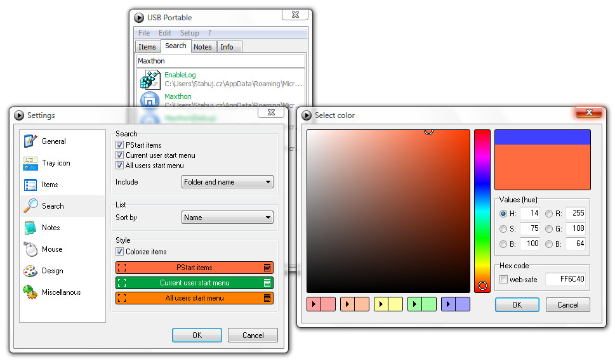The height and width of the screenshot is (364, 615).
Task: Click the R value field showing 255
Action: click(x=576, y=213)
